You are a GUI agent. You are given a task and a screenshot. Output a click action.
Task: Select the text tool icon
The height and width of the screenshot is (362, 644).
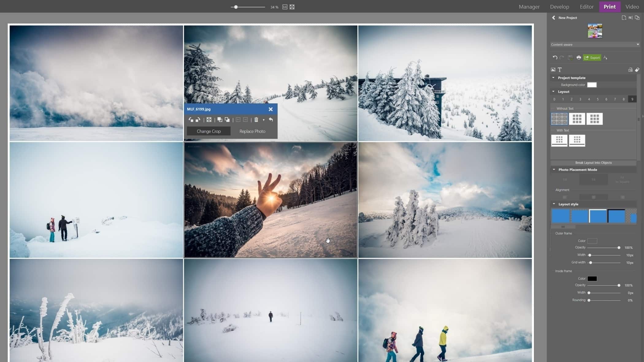point(560,69)
